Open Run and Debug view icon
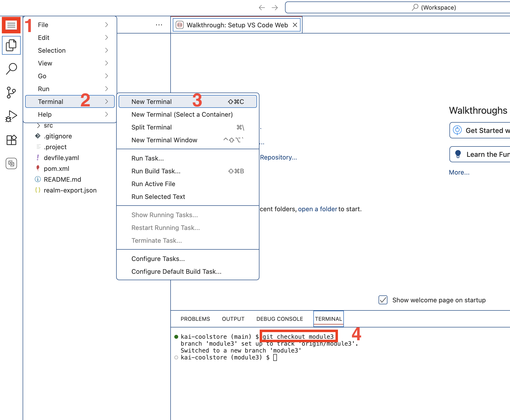 11,116
